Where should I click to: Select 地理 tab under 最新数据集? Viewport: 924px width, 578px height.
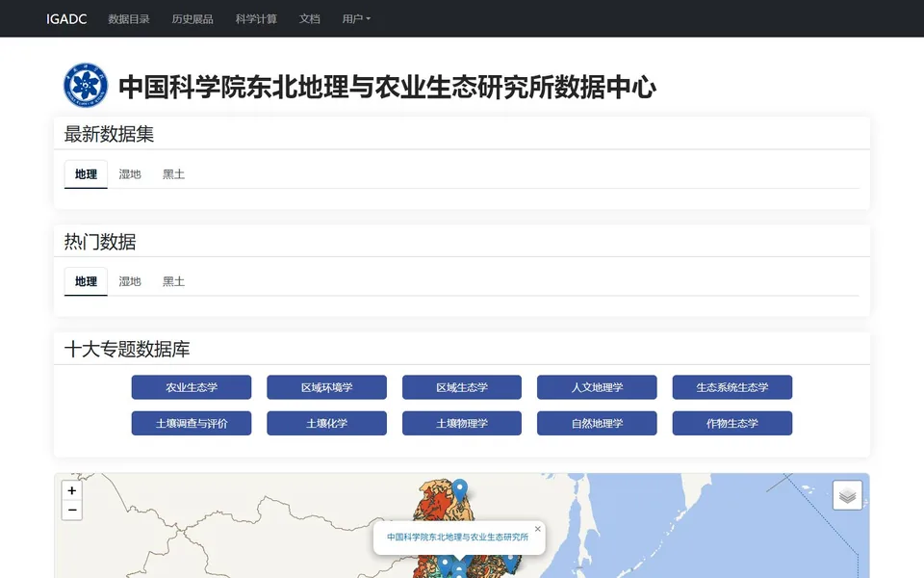(x=86, y=174)
